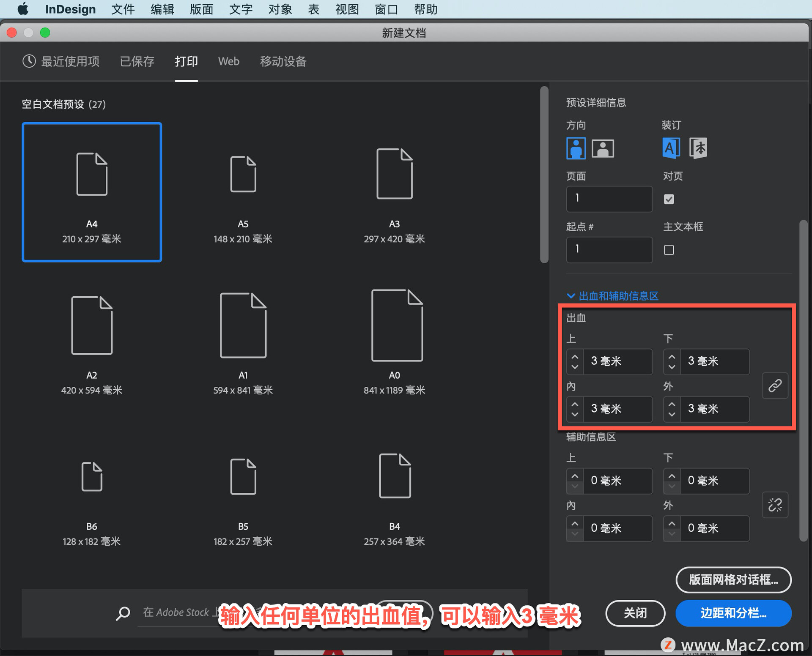812x656 pixels.
Task: Switch to the 已保存 tab
Action: pos(137,62)
